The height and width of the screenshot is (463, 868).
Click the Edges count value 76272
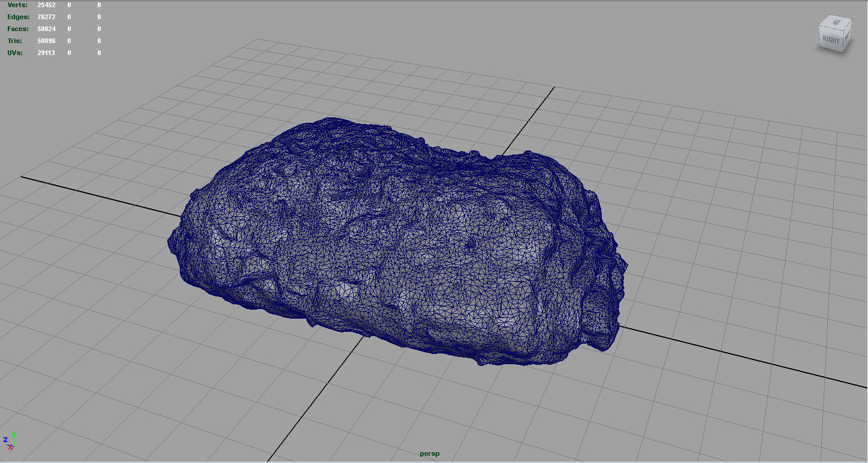[x=46, y=17]
